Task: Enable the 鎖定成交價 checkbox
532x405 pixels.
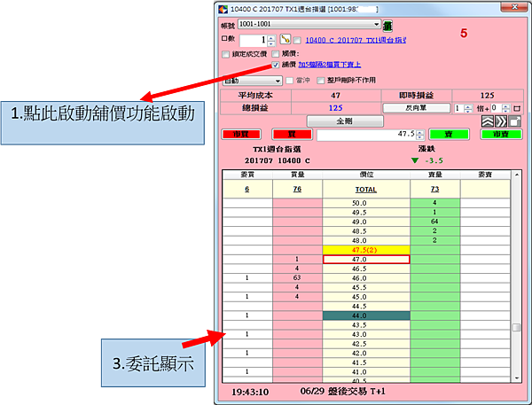Action: coord(225,54)
